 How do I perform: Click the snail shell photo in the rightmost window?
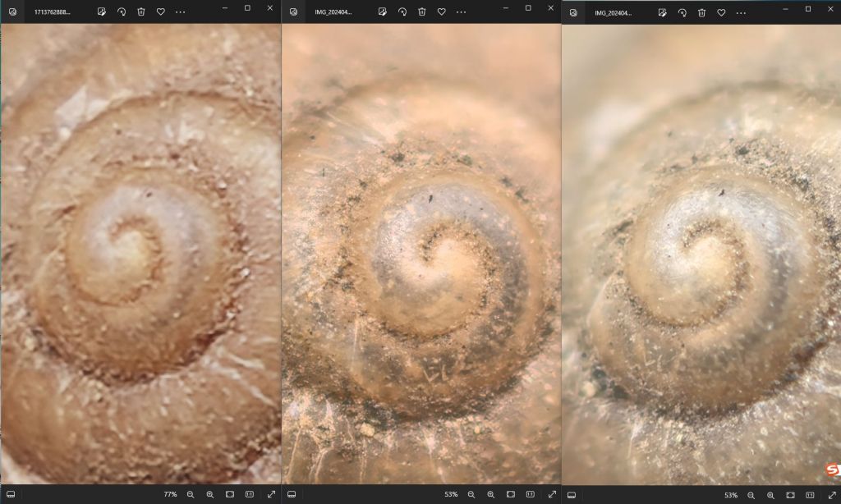[x=701, y=254]
